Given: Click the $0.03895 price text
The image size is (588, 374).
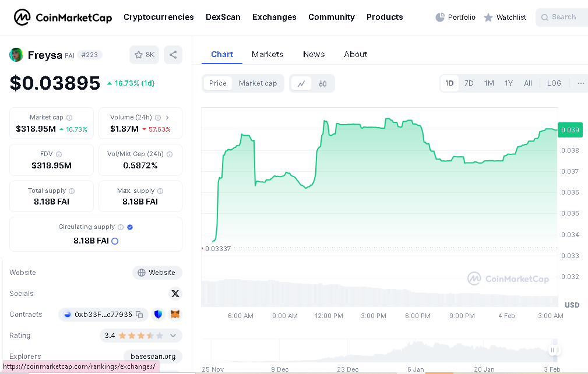Looking at the screenshot, I should pos(55,83).
